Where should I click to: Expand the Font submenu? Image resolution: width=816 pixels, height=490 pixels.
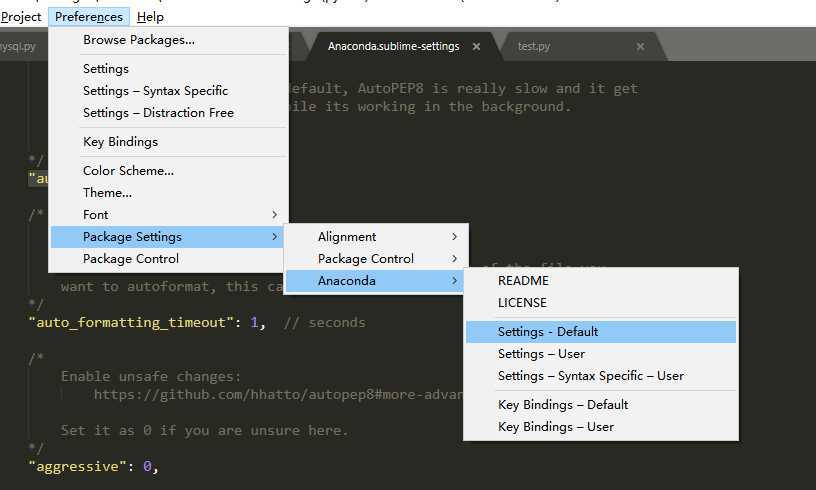click(169, 214)
